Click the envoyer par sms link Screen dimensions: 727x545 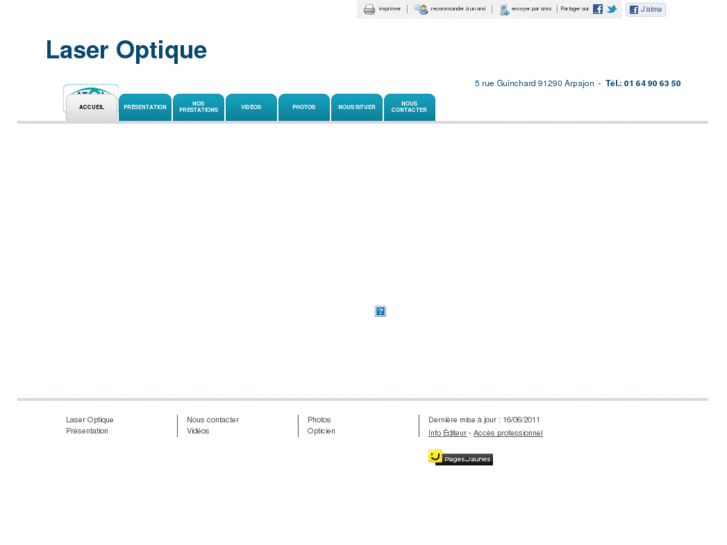[531, 9]
